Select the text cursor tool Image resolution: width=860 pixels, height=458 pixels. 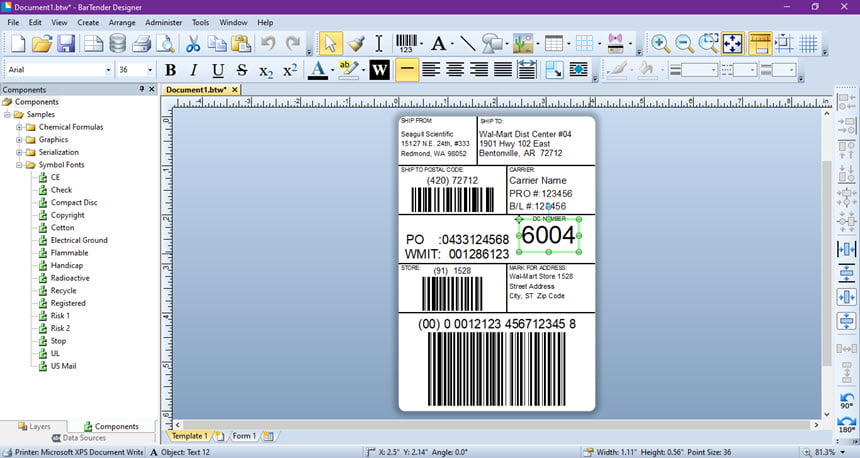click(378, 43)
